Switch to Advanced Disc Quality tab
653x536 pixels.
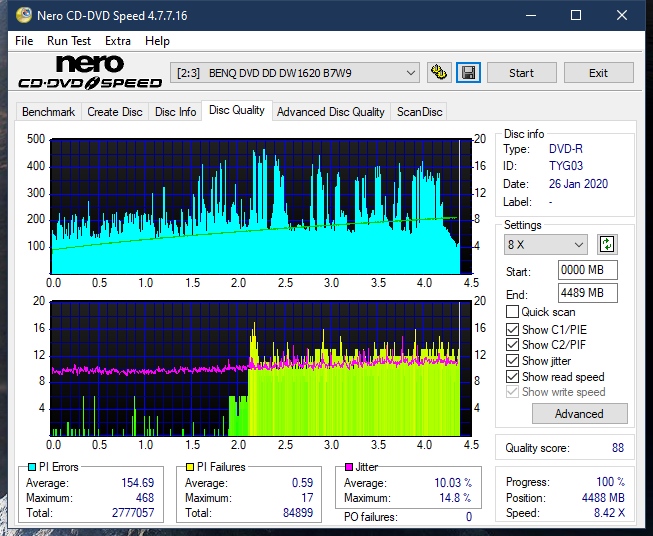331,112
